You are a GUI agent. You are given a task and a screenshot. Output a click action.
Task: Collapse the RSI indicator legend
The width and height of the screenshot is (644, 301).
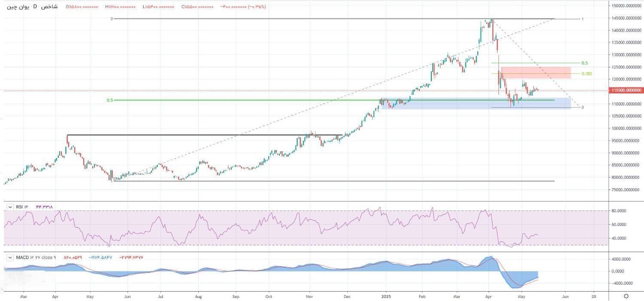pyautogui.click(x=10, y=207)
